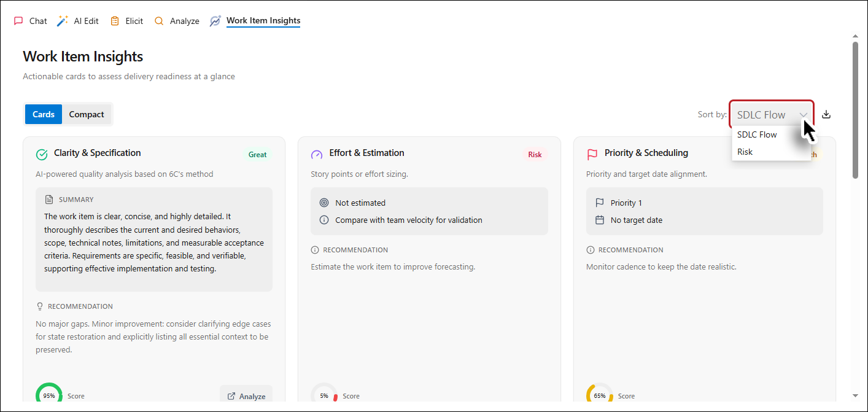Click the Analyze button in Clarity card
This screenshot has width=868, height=412.
coord(246,396)
